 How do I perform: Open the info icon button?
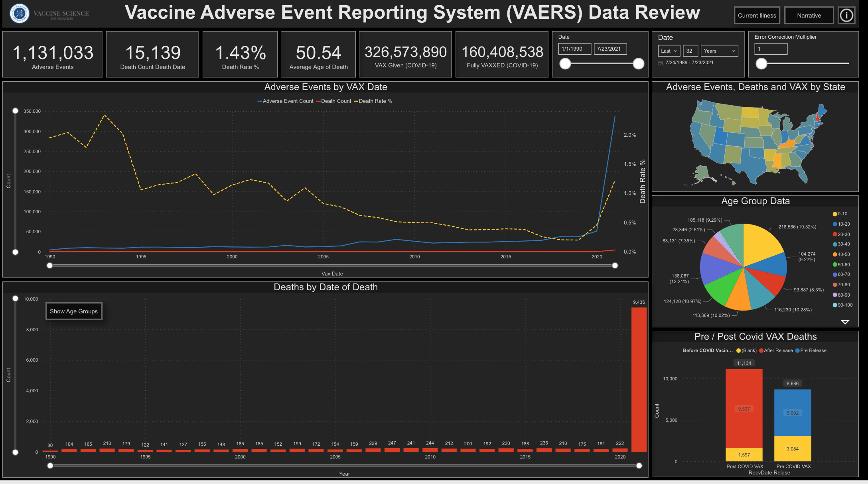pos(846,16)
